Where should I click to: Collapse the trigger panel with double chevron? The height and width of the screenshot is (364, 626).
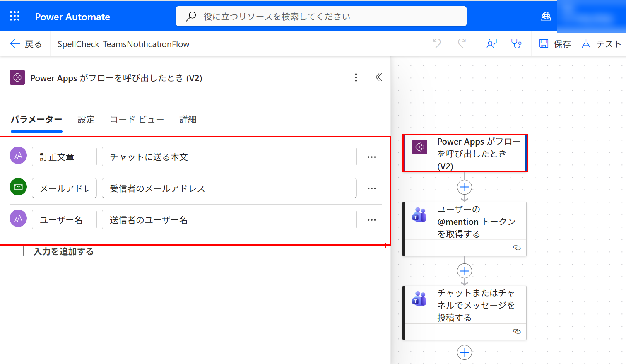(378, 77)
